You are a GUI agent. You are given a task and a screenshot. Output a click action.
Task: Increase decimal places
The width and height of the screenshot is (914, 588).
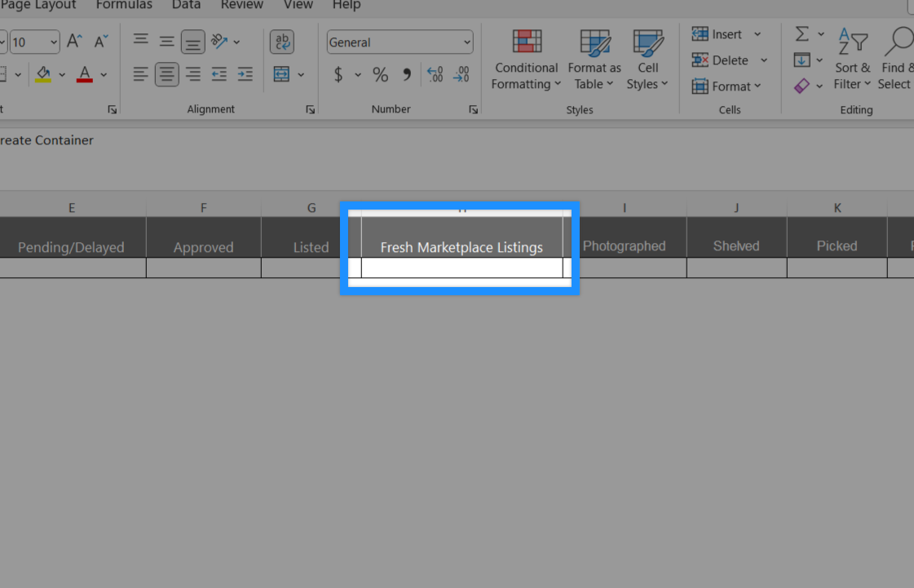pyautogui.click(x=435, y=75)
